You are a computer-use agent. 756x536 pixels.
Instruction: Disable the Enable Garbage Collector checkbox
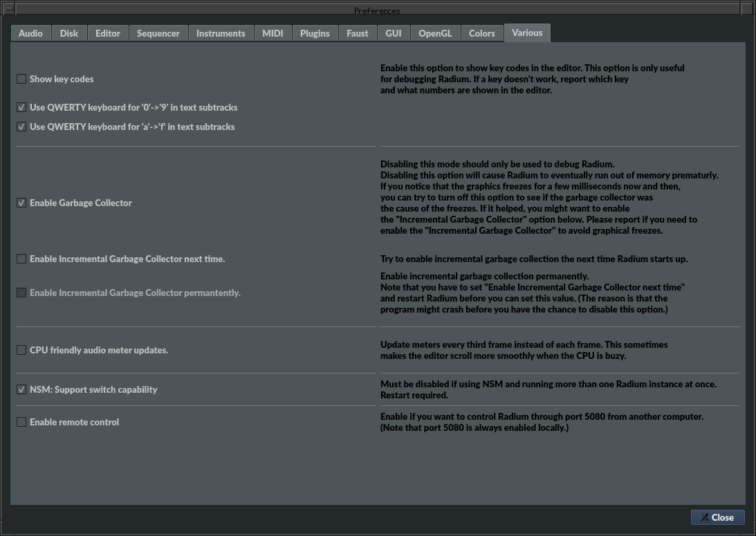pyautogui.click(x=21, y=203)
